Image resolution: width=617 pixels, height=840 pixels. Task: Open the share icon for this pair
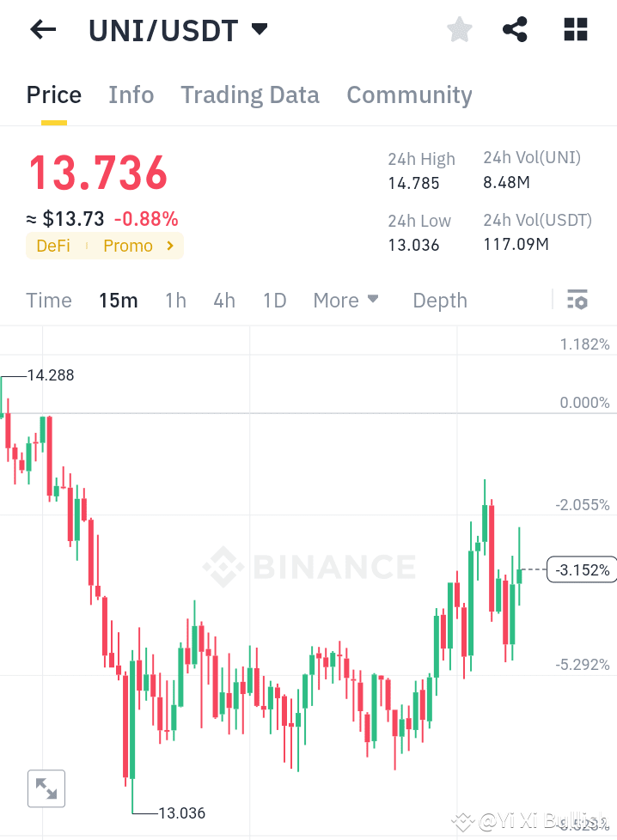(515, 29)
